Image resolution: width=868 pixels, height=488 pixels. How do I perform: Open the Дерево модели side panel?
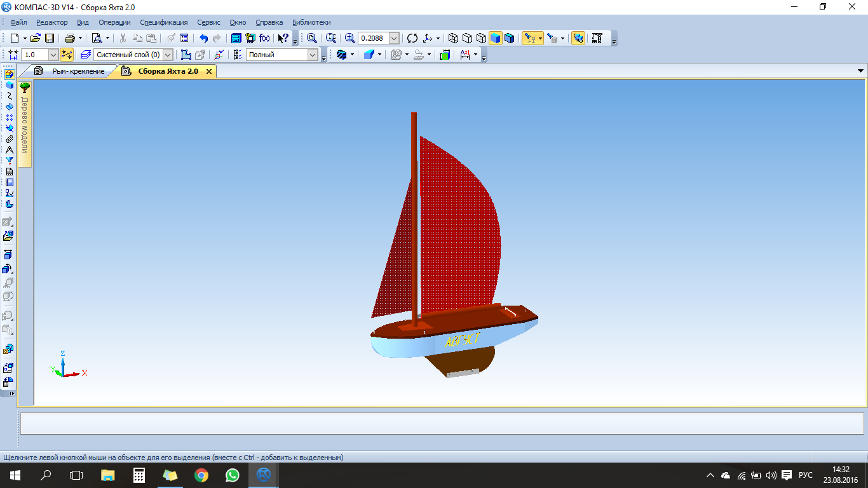click(x=25, y=125)
